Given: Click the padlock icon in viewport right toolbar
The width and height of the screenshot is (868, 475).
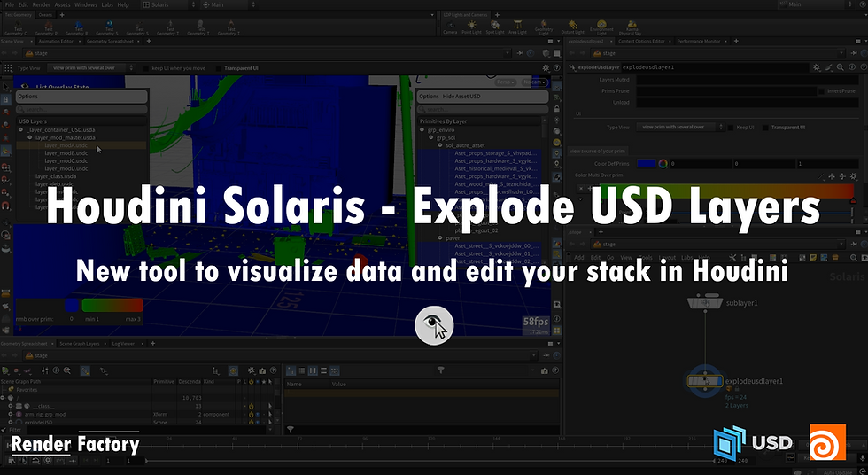Looking at the screenshot, I should (x=557, y=109).
